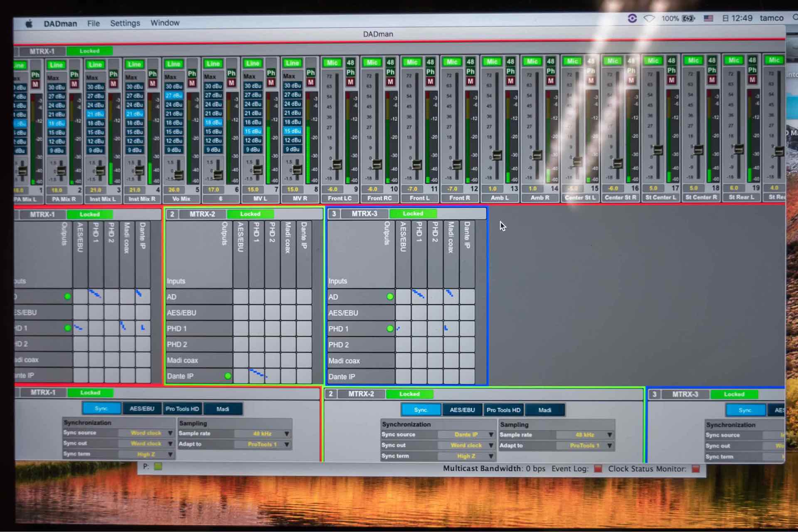Mute channel 8 MV R
This screenshot has height=532, width=798.
tap(310, 82)
